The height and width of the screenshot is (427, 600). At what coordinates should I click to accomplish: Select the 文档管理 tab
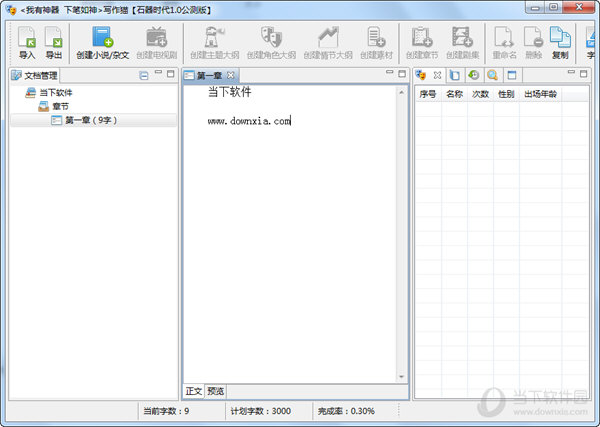[x=34, y=75]
